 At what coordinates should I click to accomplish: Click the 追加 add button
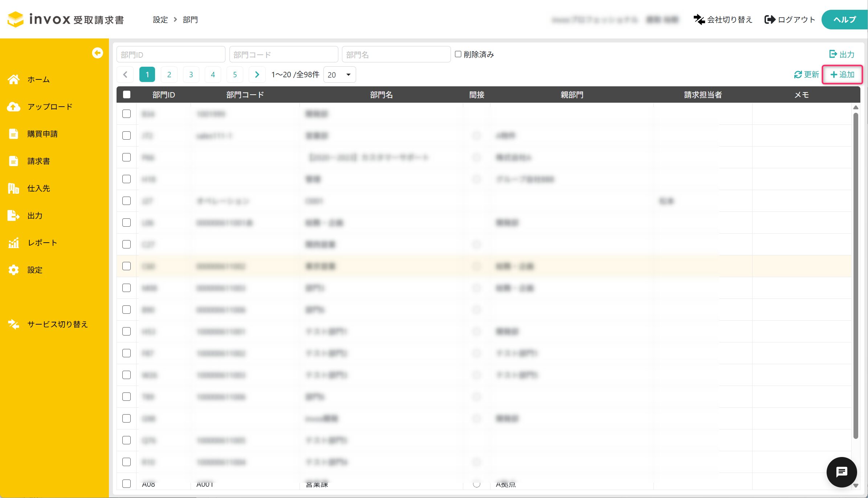pyautogui.click(x=842, y=75)
